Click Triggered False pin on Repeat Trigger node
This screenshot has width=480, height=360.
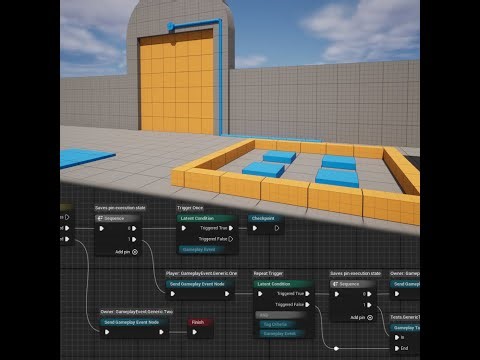coord(307,304)
